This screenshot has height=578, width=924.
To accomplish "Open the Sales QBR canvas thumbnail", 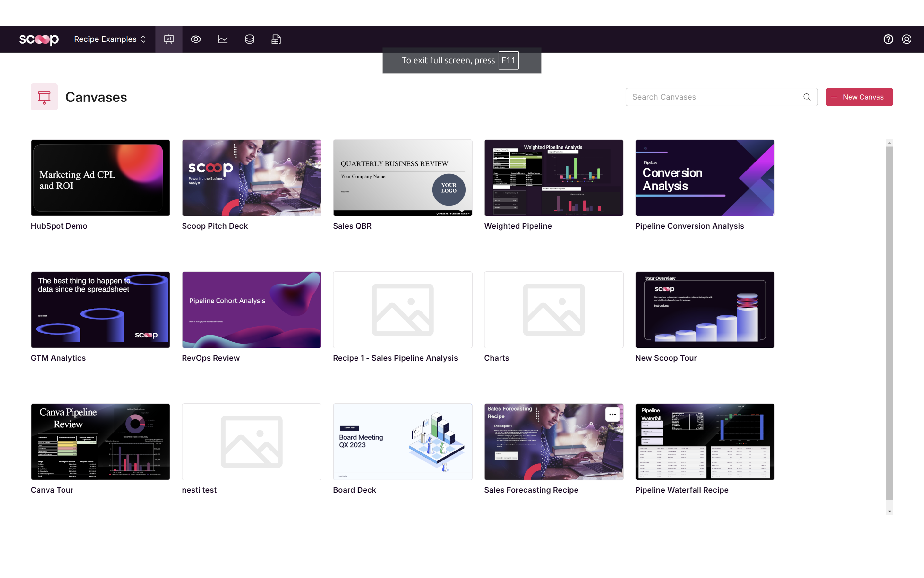I will pos(402,178).
